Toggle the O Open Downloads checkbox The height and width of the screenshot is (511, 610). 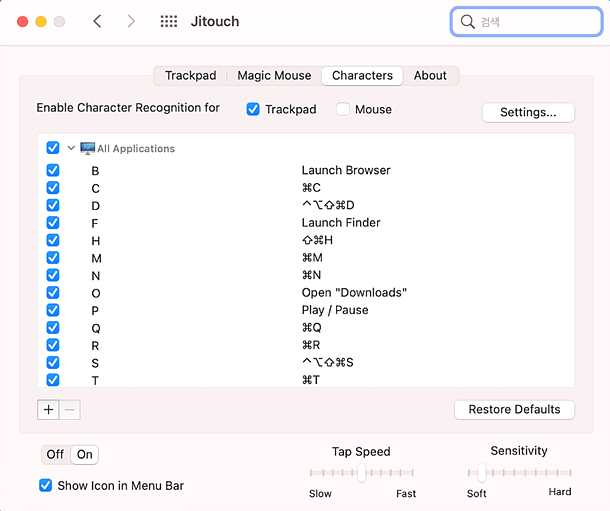(x=53, y=293)
